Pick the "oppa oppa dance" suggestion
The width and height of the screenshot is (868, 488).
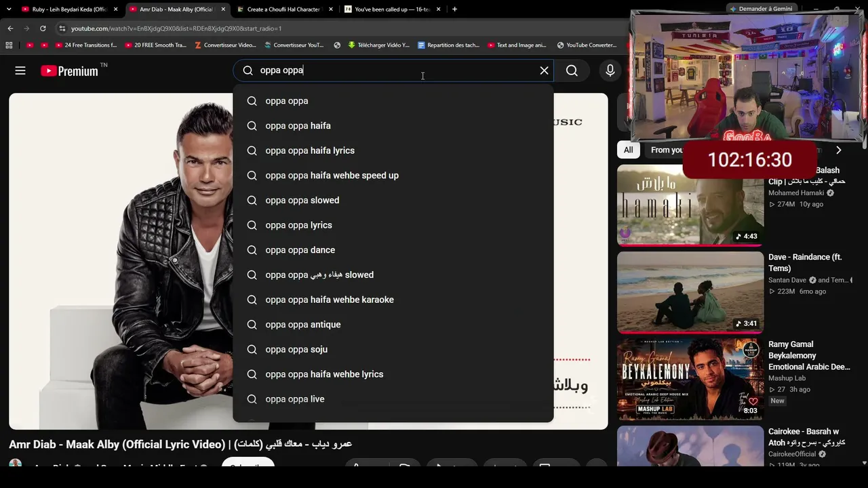point(393,250)
